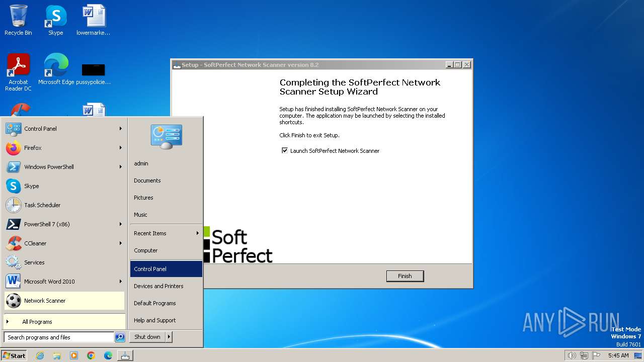This screenshot has width=644, height=362.
Task: Open File Explorer from taskbar
Action: (x=57, y=355)
